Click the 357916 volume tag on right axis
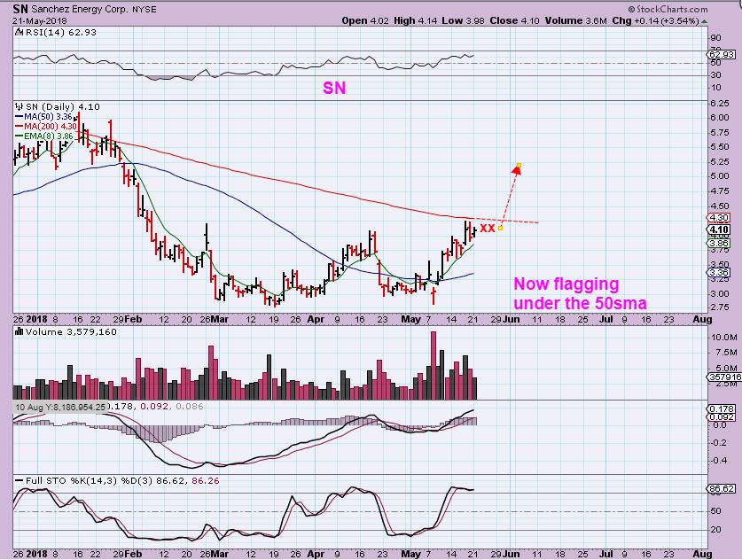 [724, 377]
